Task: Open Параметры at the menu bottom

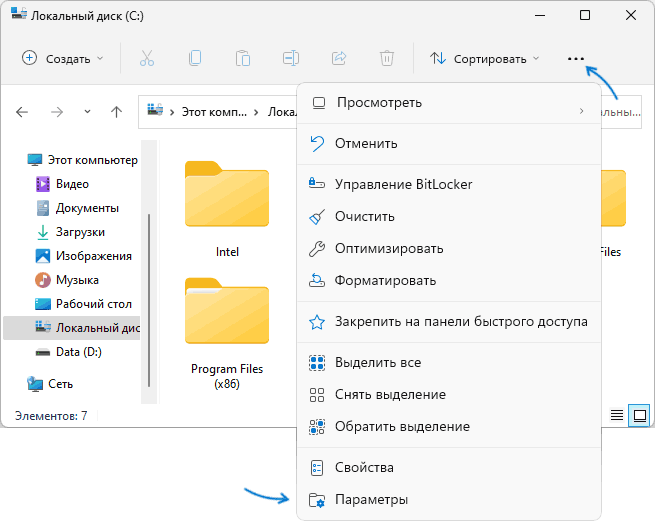Action: tap(449, 500)
